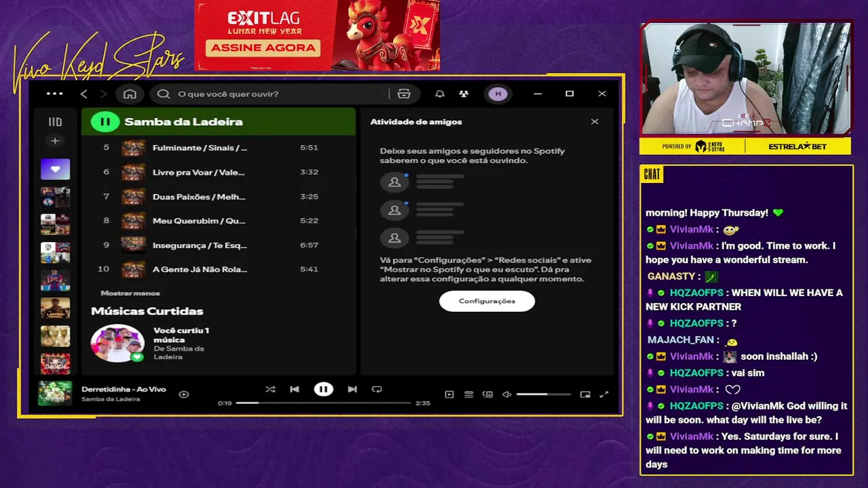Mute with the volume speaker icon

tap(507, 394)
